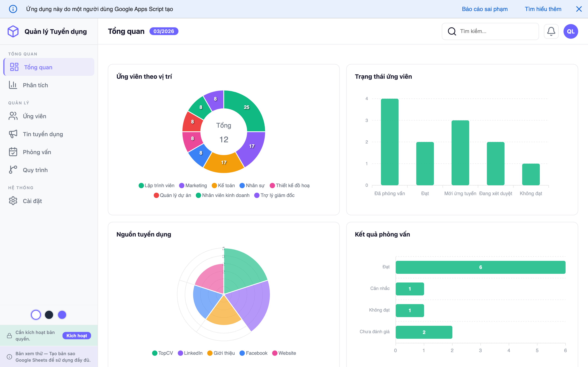
Task: Click the Phỏng vấn calendar icon
Action: pyautogui.click(x=13, y=152)
